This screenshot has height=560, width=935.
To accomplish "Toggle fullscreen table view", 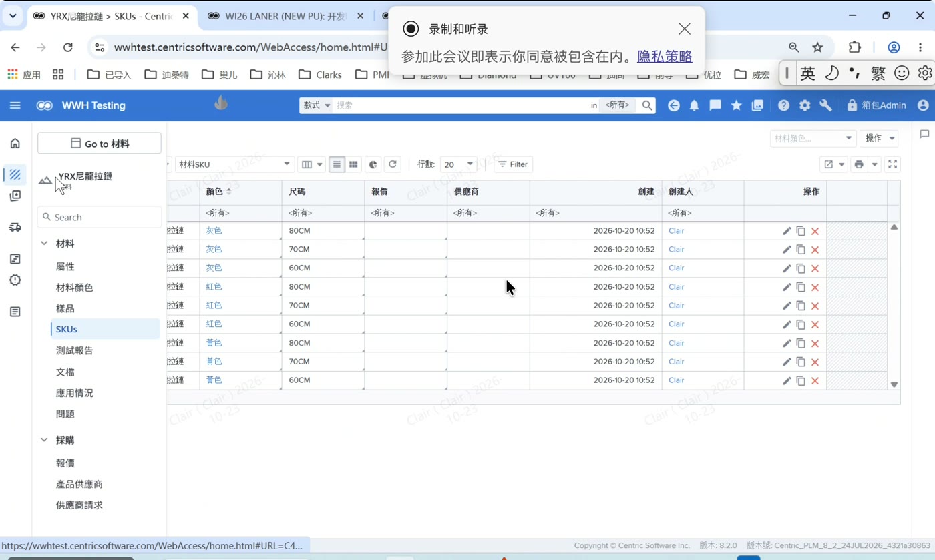I will tap(893, 164).
